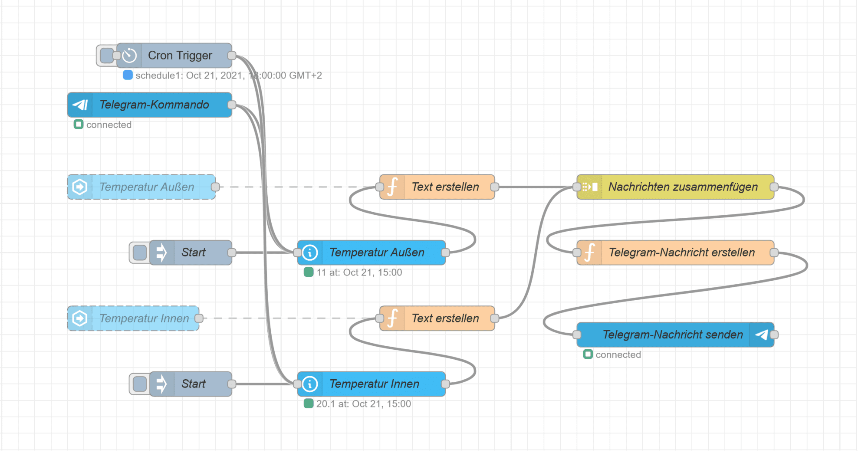Click the upper Start arrow icon
Screen dimensions: 868x456
(161, 253)
